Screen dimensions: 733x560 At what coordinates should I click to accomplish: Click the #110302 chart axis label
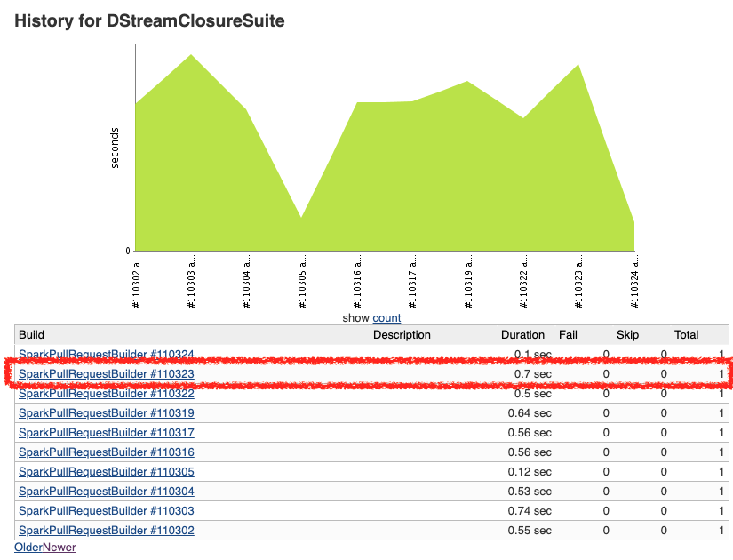[137, 281]
